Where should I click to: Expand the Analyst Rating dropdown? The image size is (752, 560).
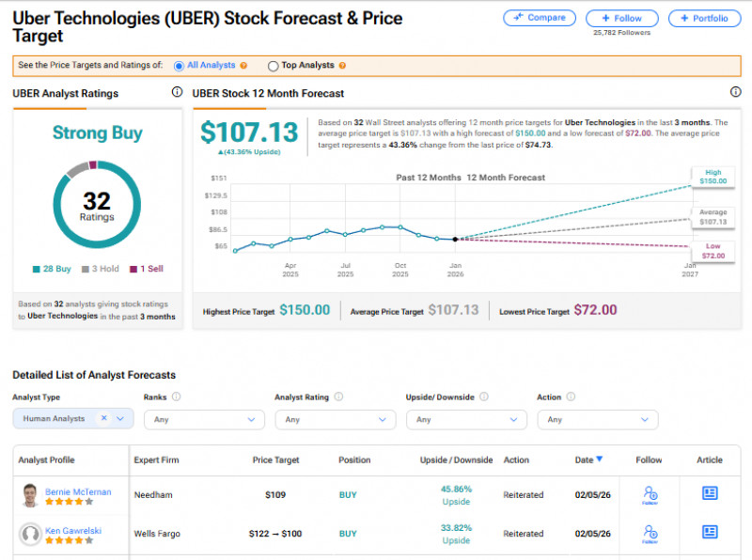335,420
